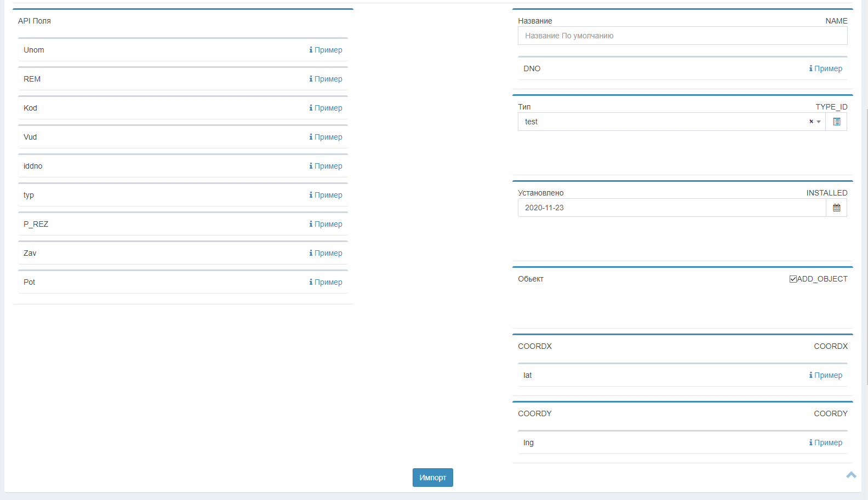The height and width of the screenshot is (500, 868).
Task: Toggle the ADD_OBJECT checkbox
Action: (793, 279)
